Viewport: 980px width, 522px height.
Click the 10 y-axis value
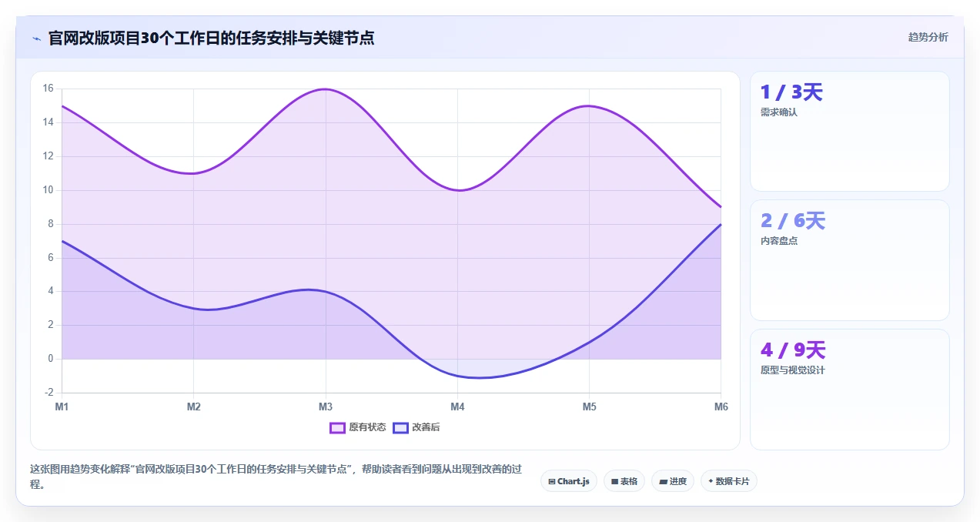pos(48,190)
